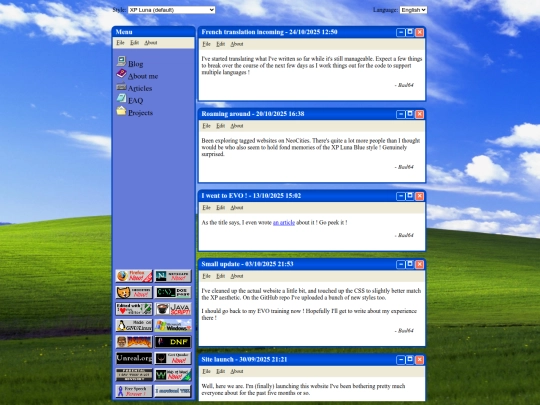Open About menu in French translation window
This screenshot has height=405, width=540.
[x=237, y=44]
